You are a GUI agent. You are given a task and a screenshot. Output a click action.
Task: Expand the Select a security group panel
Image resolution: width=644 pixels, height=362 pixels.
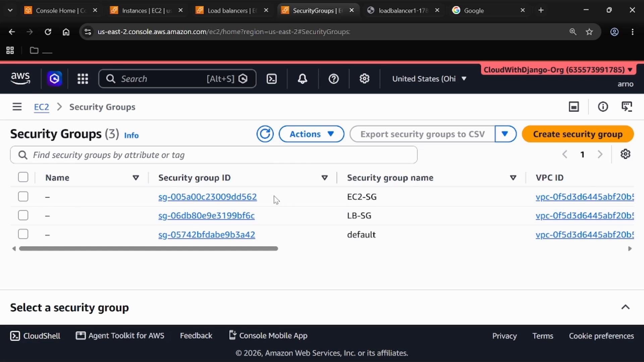click(x=625, y=307)
